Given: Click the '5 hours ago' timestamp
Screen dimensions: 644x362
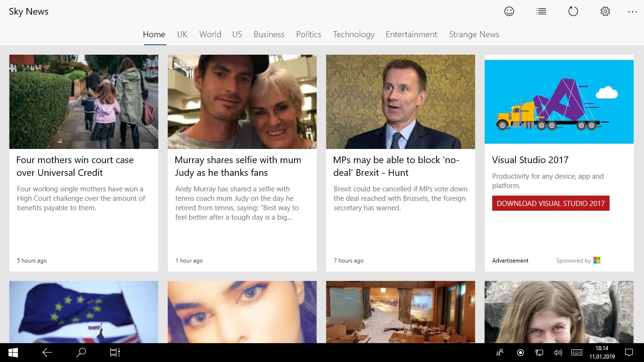Looking at the screenshot, I should click(32, 261).
